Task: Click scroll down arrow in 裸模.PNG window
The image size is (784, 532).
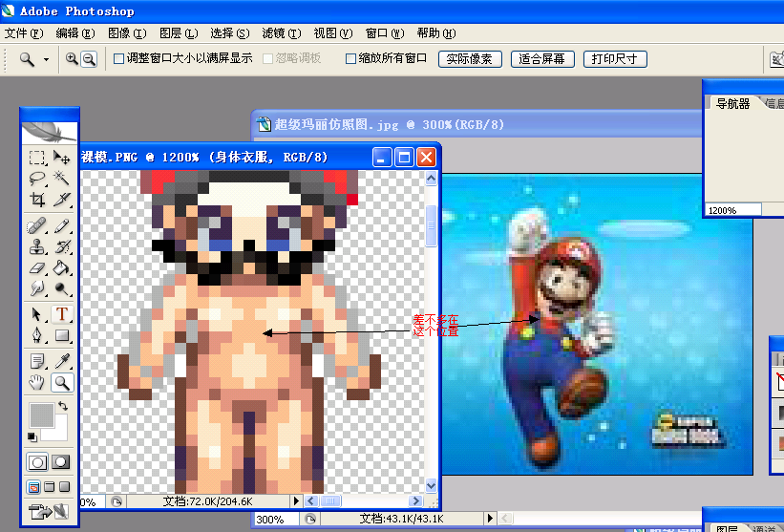Action: 431,485
